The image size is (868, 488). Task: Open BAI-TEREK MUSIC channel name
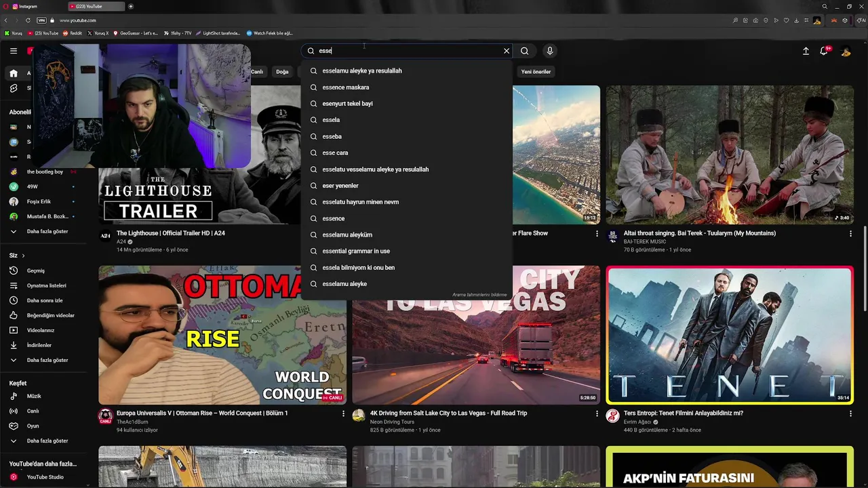click(645, 241)
